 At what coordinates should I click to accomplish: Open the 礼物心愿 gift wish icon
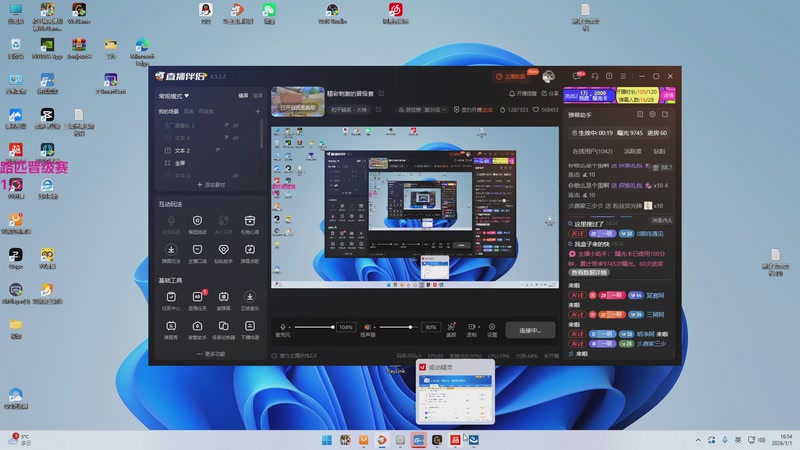click(249, 220)
